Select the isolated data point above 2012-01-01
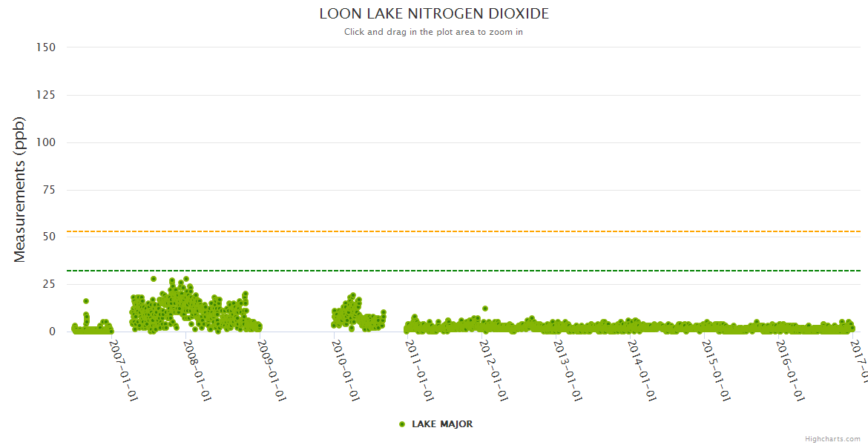Screen dimensions: 868x445 point(485,309)
